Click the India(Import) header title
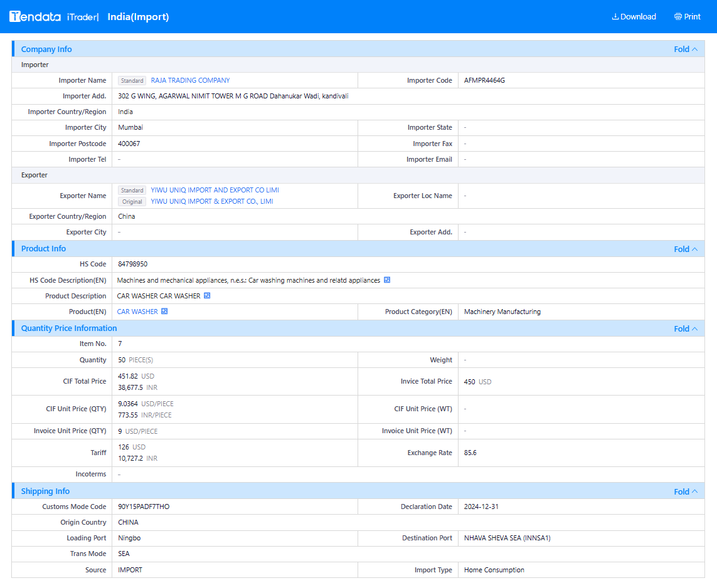The height and width of the screenshot is (588, 717). pyautogui.click(x=138, y=17)
